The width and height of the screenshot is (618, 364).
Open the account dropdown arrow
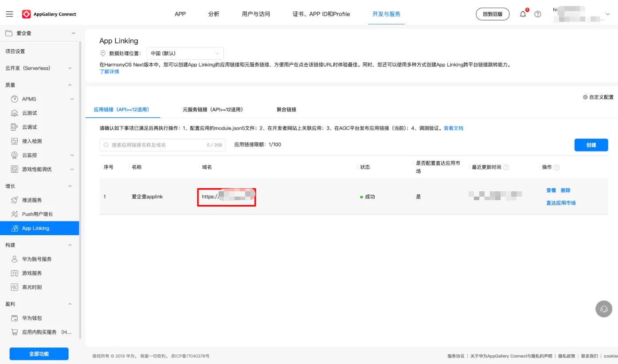pos(608,14)
